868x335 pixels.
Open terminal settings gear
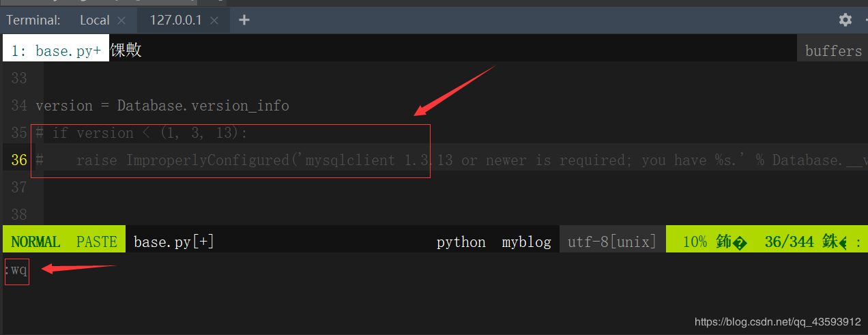pyautogui.click(x=845, y=20)
